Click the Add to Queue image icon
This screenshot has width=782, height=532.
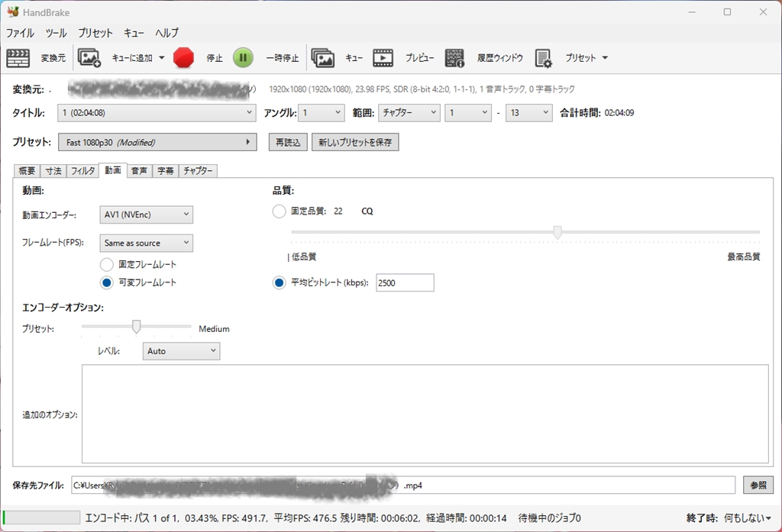point(89,58)
